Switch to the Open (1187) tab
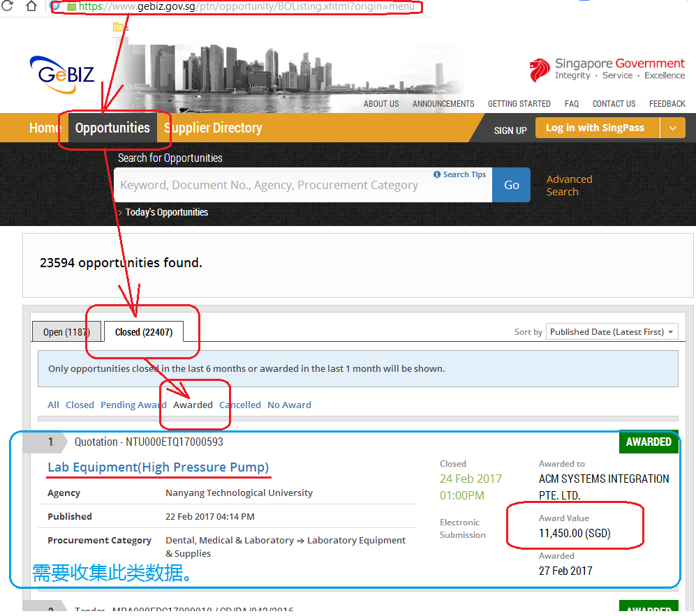This screenshot has height=616, width=696. tap(66, 332)
